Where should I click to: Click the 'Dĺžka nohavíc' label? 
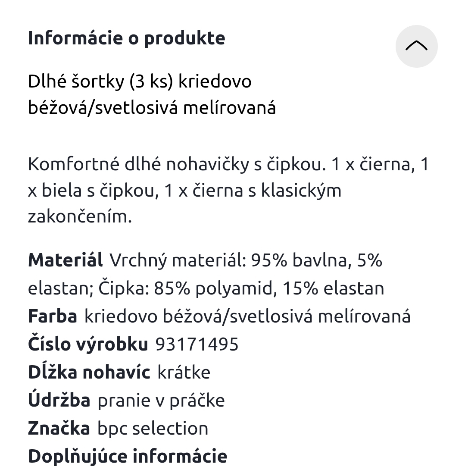click(x=89, y=373)
